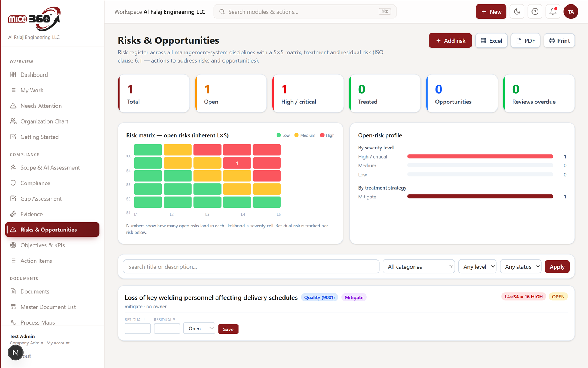Image resolution: width=588 pixels, height=368 pixels.
Task: Click the Objectives & KPIs target icon
Action: pos(13,245)
